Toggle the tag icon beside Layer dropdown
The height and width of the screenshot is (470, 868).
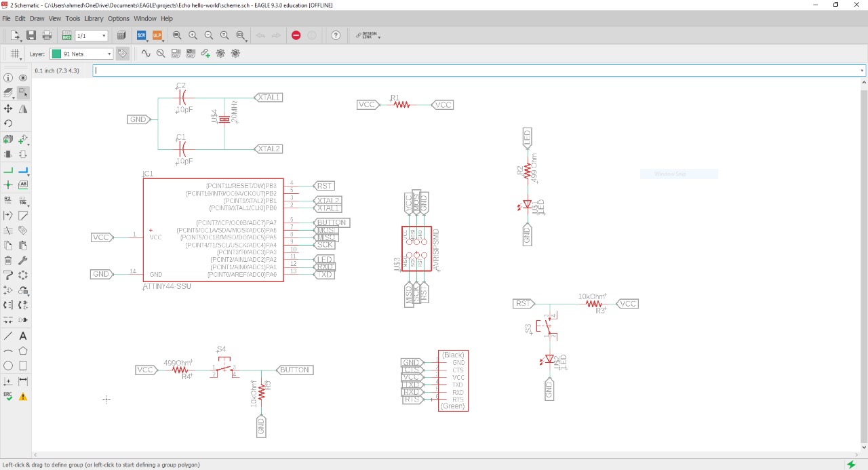pos(122,54)
